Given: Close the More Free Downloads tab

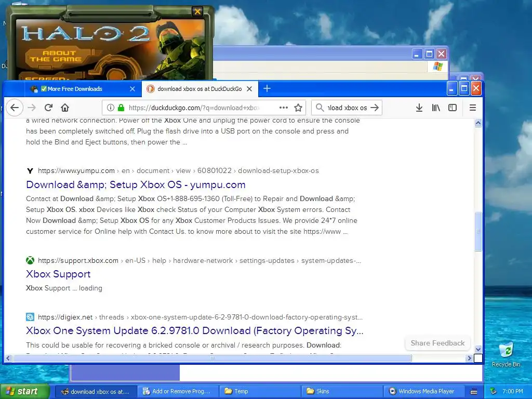Looking at the screenshot, I should 132,89.
